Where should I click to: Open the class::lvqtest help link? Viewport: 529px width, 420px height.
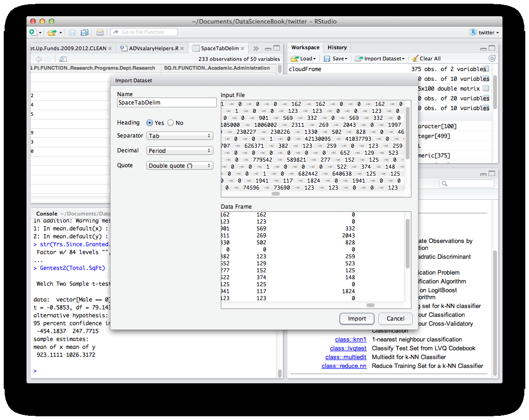click(x=348, y=348)
